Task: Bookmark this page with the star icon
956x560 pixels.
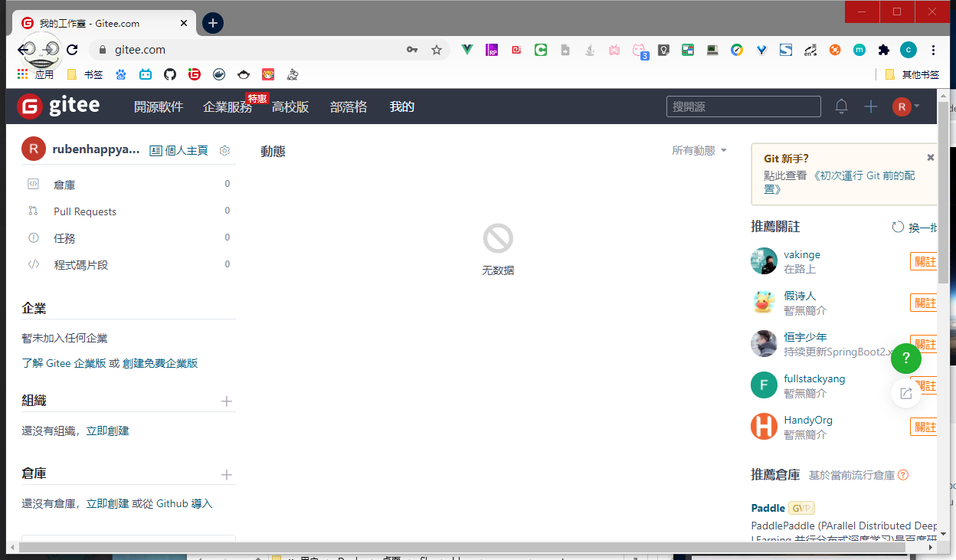Action: [437, 50]
